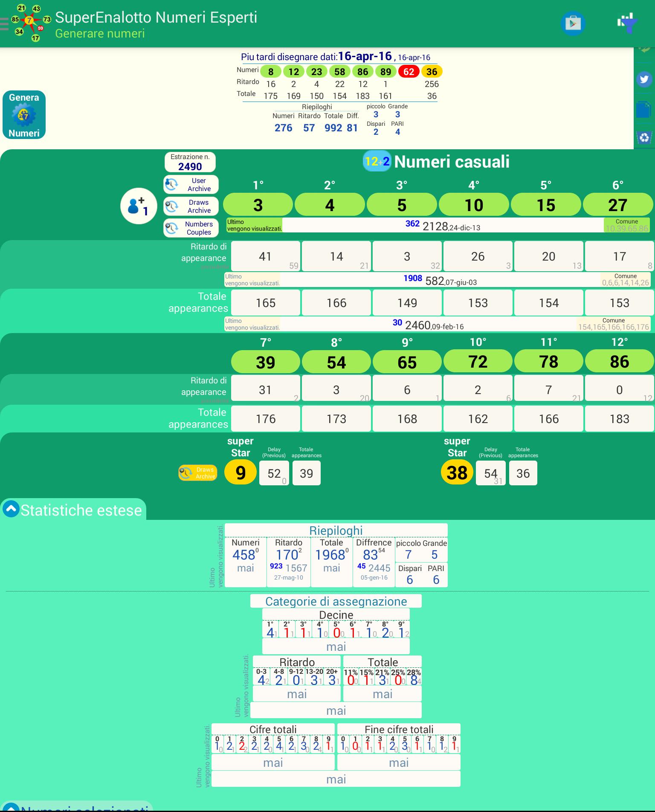The image size is (655, 812).
Task: Tap the super star number 9 ball
Action: 241,473
